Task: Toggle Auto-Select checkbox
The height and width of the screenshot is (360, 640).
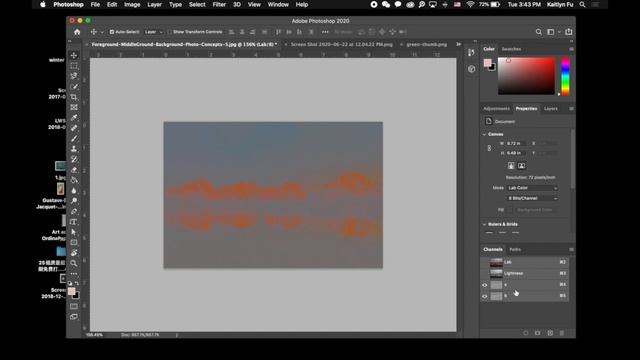Action: 112,32
